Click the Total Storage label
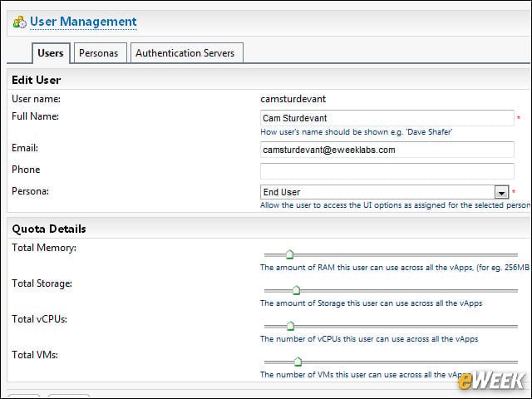The width and height of the screenshot is (532, 399). (x=42, y=283)
